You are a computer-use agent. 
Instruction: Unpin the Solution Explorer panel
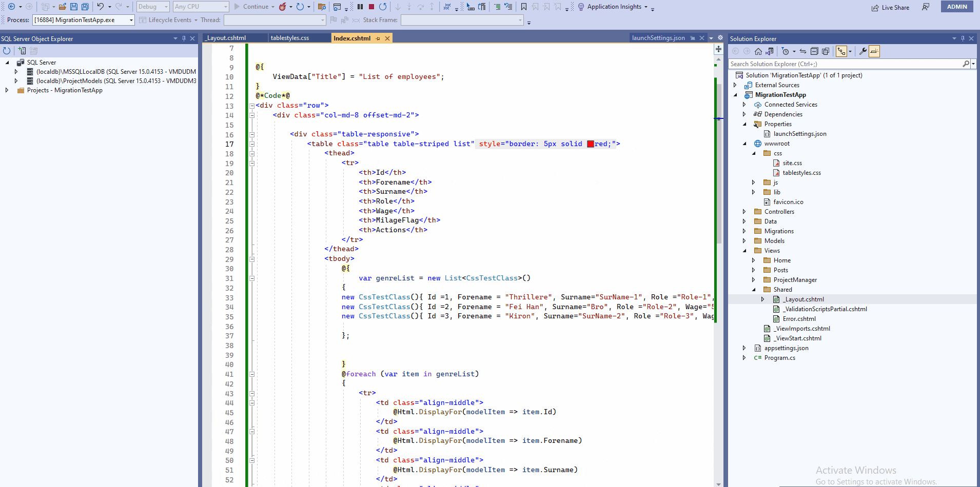(963, 38)
